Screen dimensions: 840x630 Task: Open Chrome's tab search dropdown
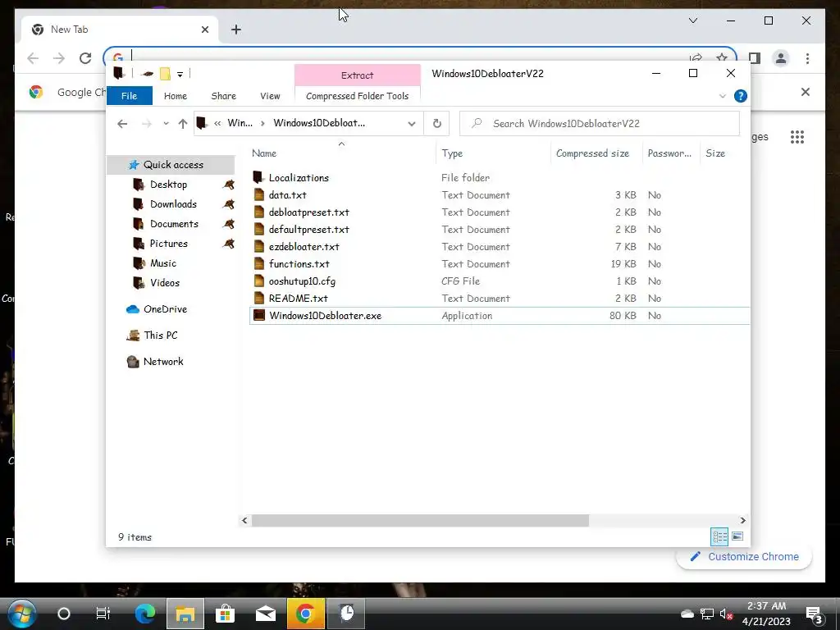(x=692, y=21)
